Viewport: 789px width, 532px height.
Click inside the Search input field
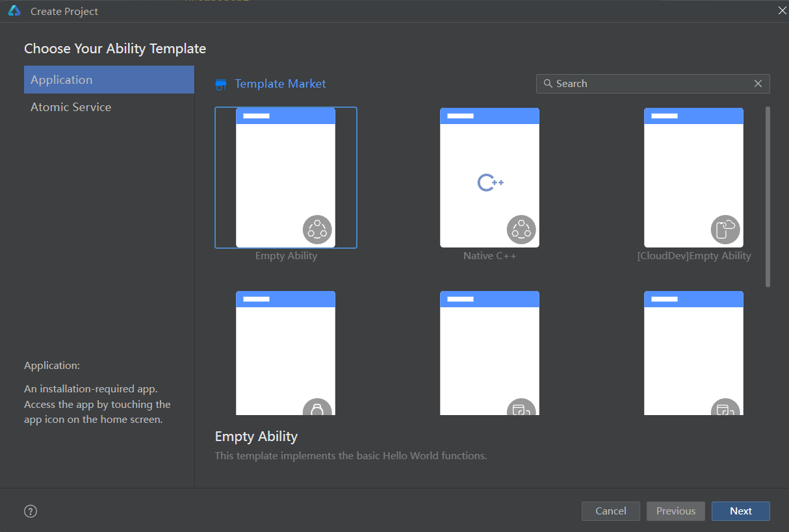653,84
